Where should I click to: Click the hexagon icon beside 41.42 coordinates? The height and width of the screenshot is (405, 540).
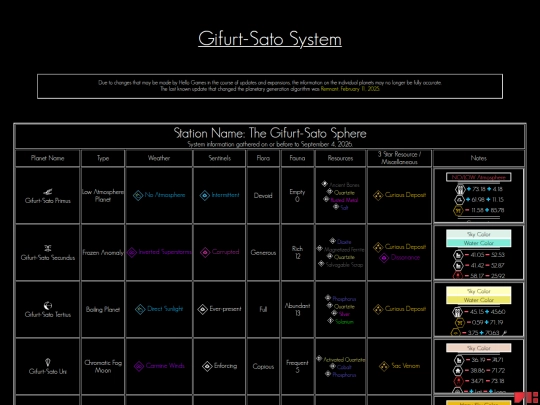458,266
